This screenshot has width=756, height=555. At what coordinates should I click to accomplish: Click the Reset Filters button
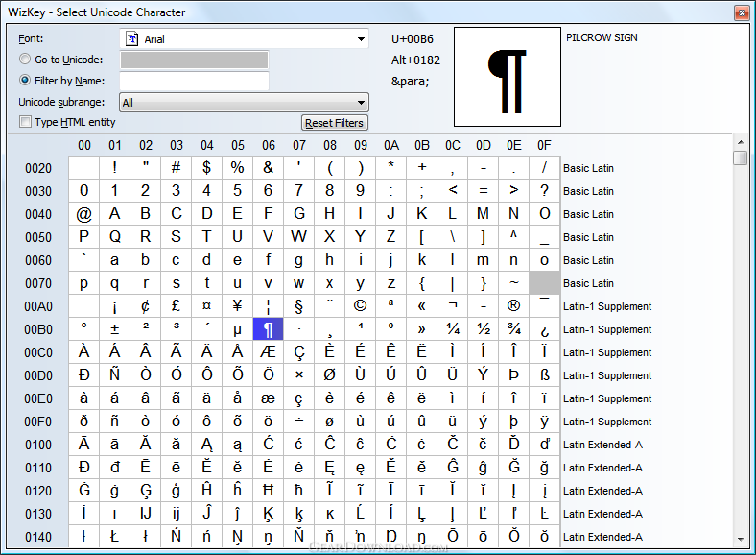(334, 123)
